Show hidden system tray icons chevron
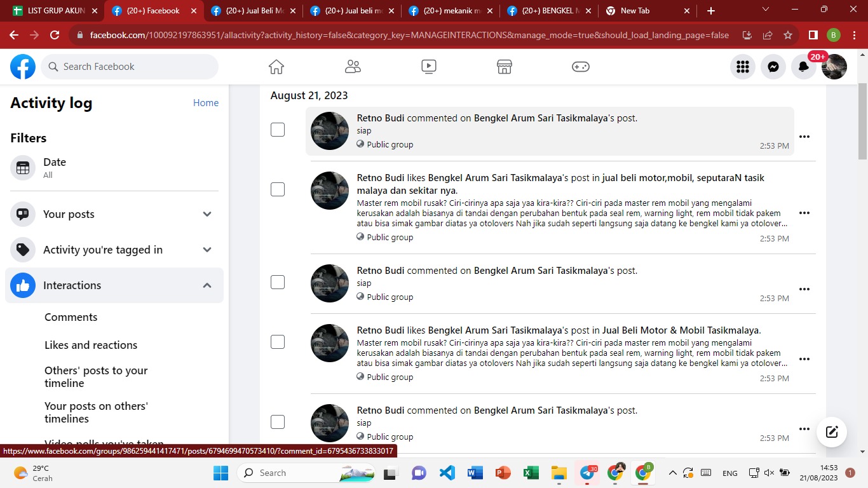This screenshot has height=488, width=868. tap(672, 473)
